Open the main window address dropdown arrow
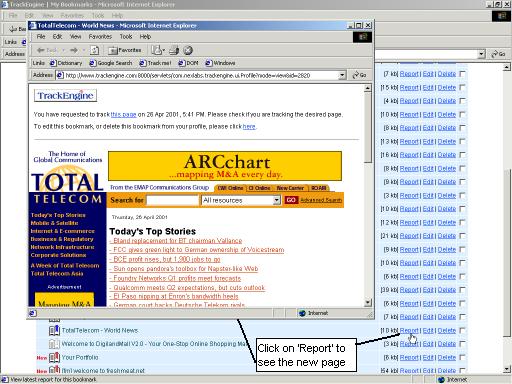512x384 pixels. coord(481,54)
